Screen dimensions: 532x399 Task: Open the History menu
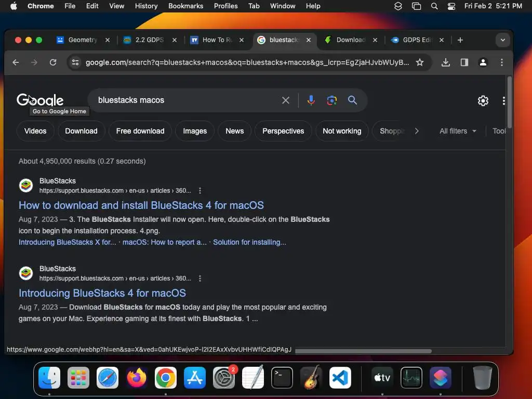pos(146,6)
